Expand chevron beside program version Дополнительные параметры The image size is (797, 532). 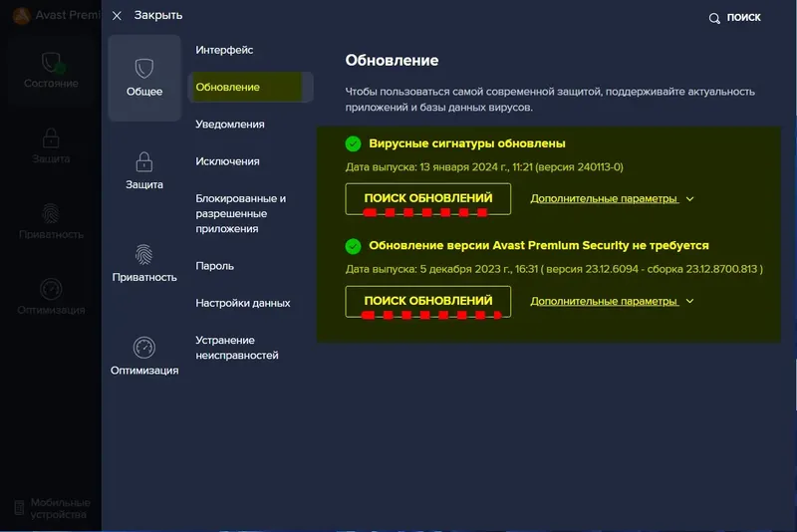coord(689,301)
